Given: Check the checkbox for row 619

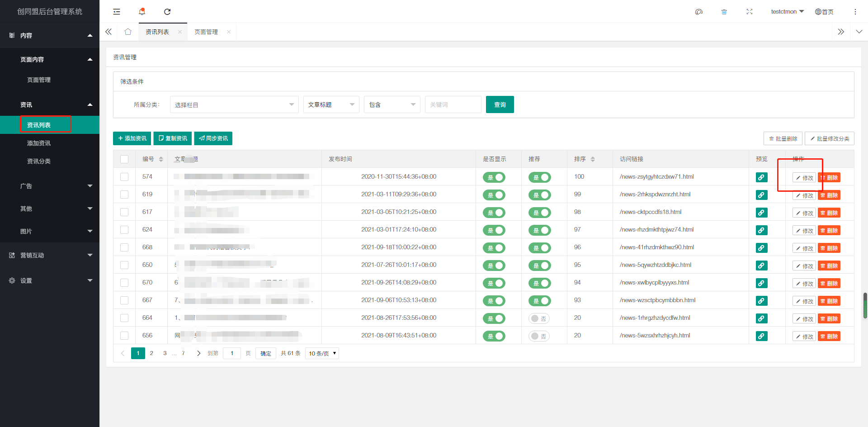Looking at the screenshot, I should (x=124, y=195).
